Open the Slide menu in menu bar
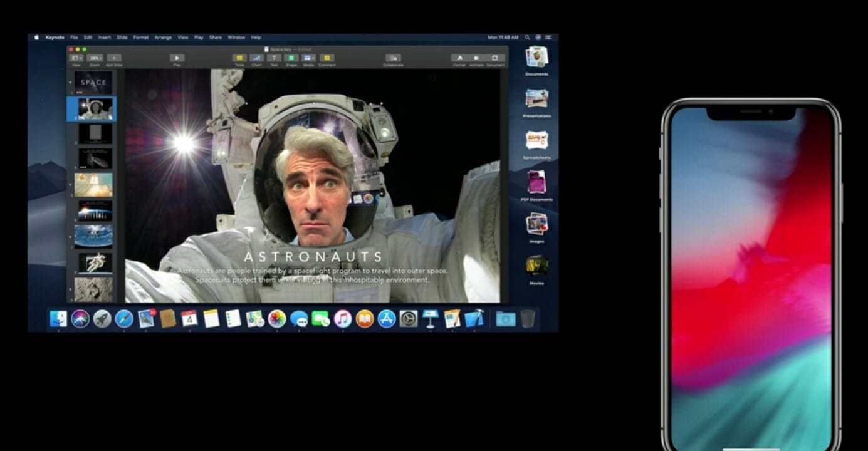 tap(122, 38)
